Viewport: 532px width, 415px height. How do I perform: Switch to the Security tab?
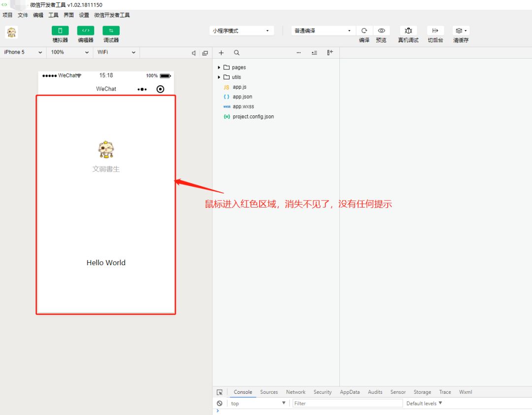tap(322, 392)
